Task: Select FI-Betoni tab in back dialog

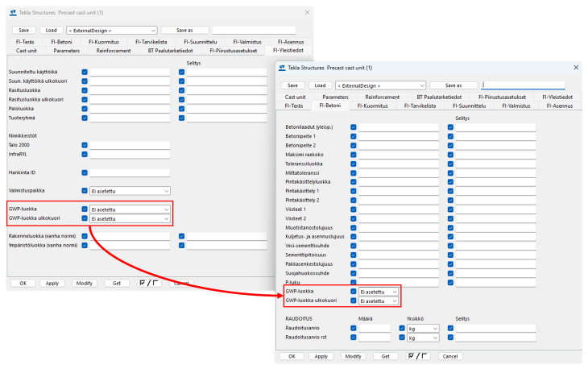Action: (x=61, y=42)
